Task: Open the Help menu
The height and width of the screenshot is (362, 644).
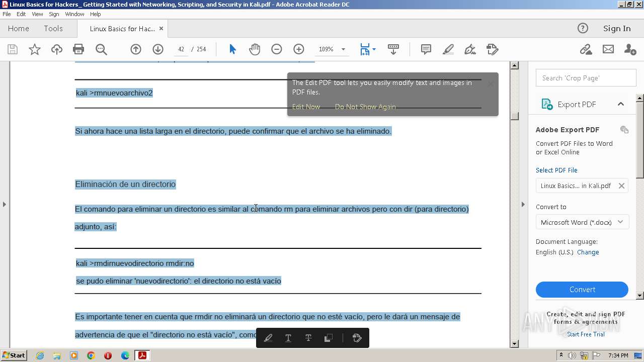Action: point(95,14)
